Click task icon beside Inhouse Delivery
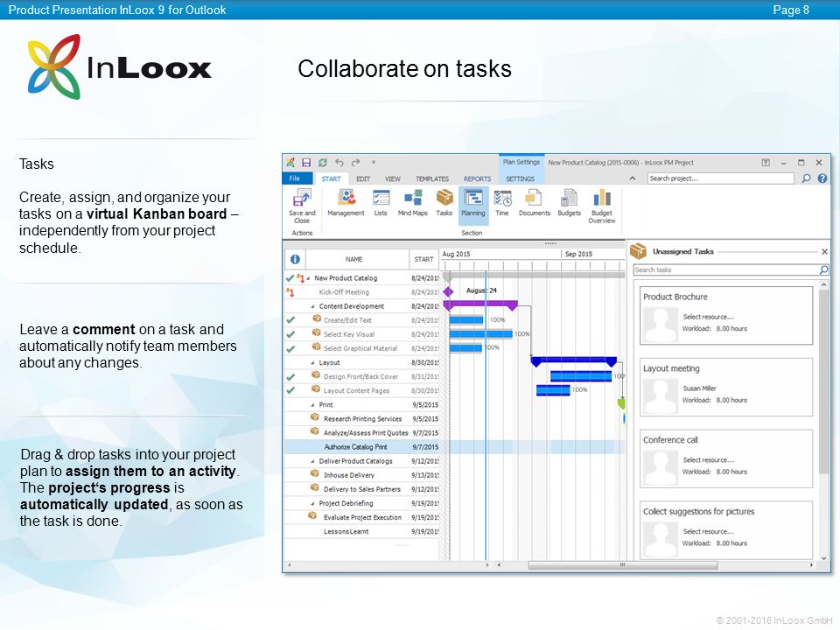 315,473
